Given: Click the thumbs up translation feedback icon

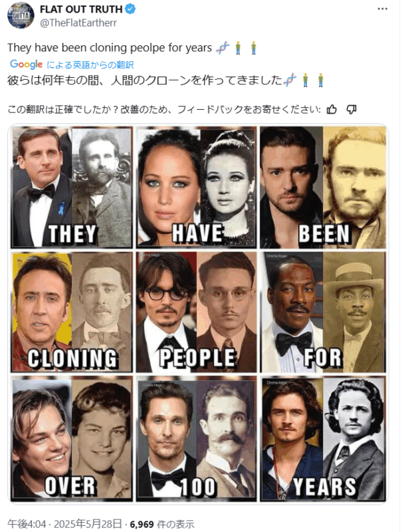Looking at the screenshot, I should (332, 109).
